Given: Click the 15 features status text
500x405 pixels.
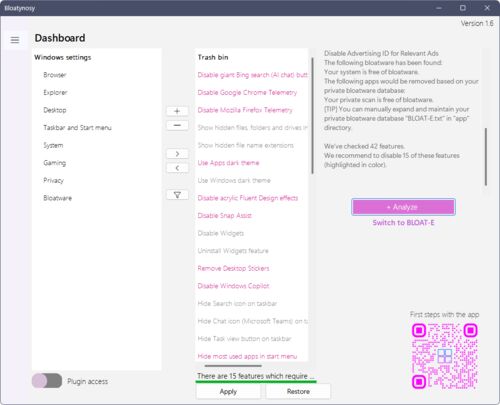Looking at the screenshot, I should coord(256,376).
